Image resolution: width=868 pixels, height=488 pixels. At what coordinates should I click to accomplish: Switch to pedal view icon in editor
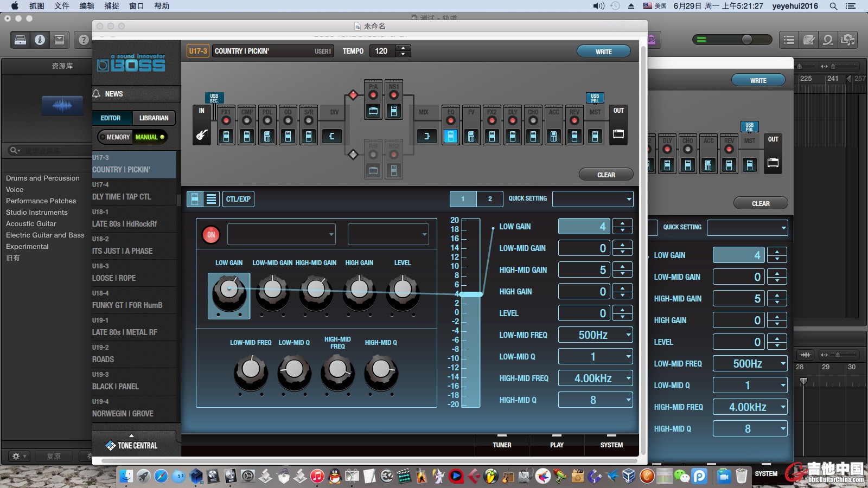(x=195, y=199)
